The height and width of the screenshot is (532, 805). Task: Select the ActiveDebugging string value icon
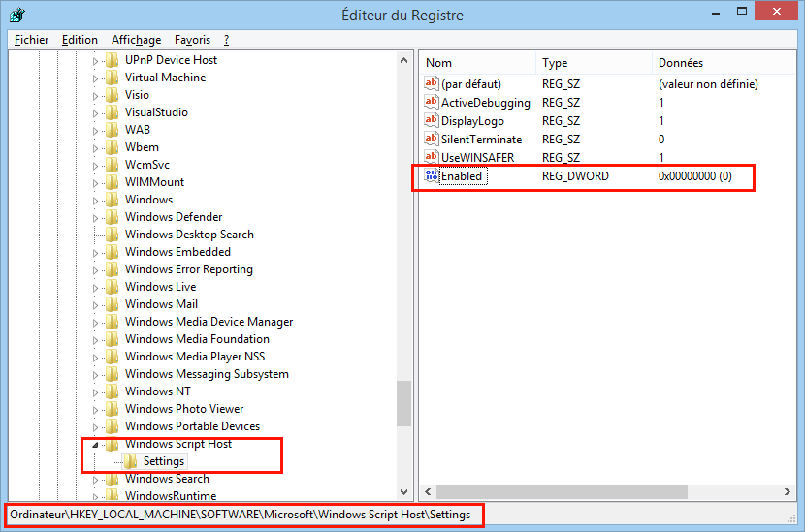(432, 102)
